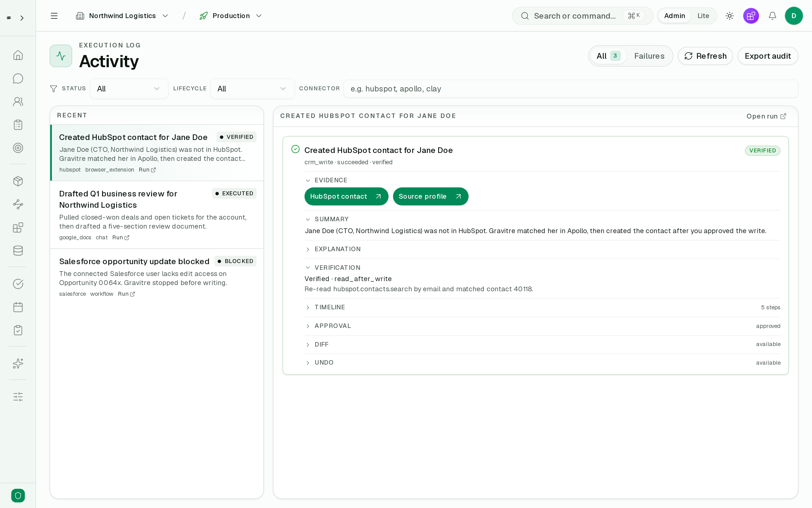The width and height of the screenshot is (812, 508).
Task: Click the BLOCKED status badge
Action: point(235,261)
